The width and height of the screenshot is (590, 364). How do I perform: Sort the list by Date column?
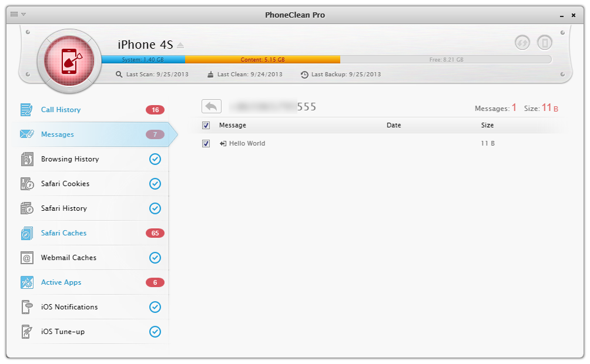[x=394, y=125]
